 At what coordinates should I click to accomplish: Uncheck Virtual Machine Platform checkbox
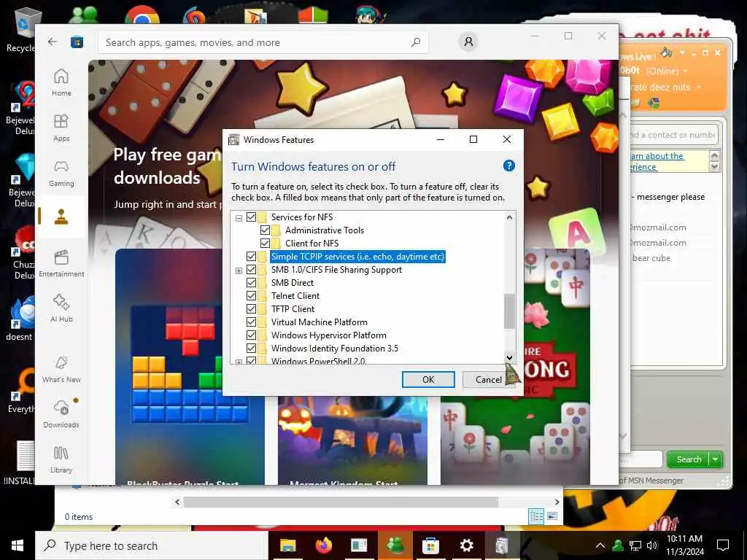pyautogui.click(x=252, y=322)
